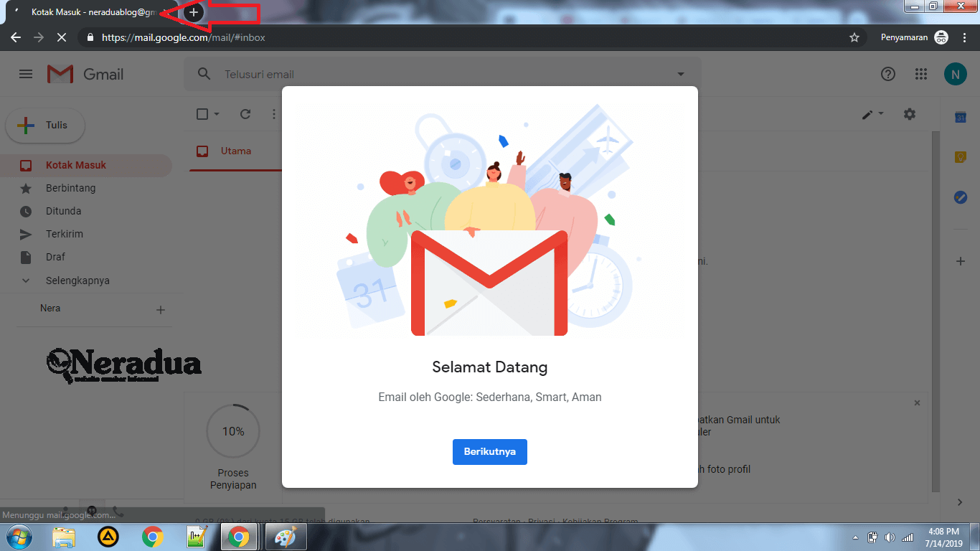Open the input tools pencil dropdown
Image resolution: width=980 pixels, height=551 pixels.
[x=872, y=114]
